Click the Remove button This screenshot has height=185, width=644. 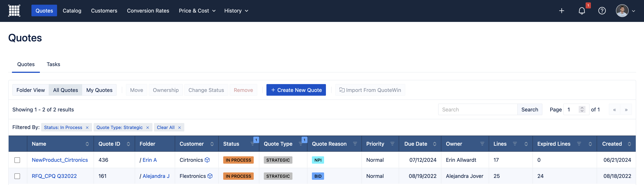(x=243, y=90)
